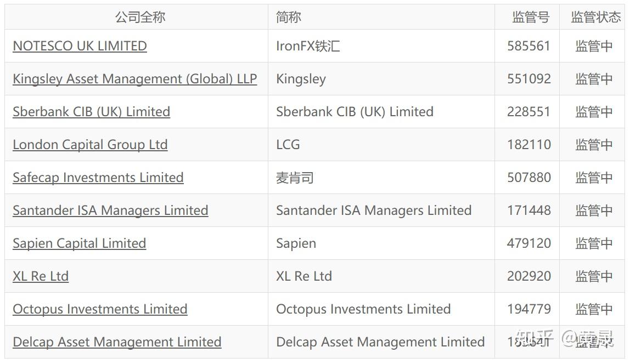
Task: Open the NOTESCO UK LIMITED link
Action: (x=80, y=46)
